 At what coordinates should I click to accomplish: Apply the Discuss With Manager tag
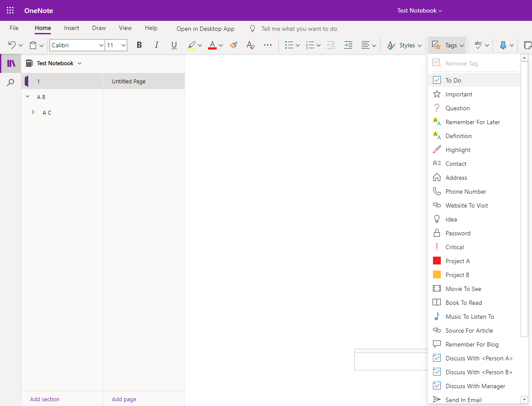474,386
